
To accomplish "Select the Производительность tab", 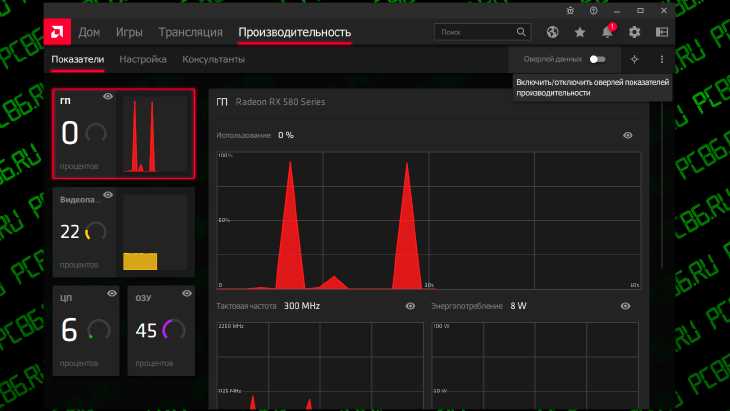I will [295, 32].
